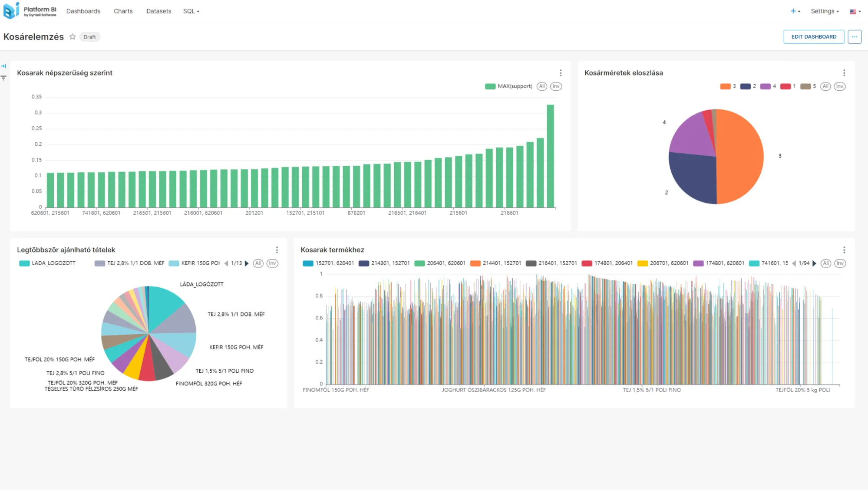Go to the Dashboards menu item

(x=83, y=11)
